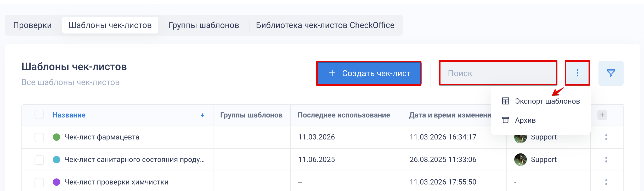Click the Последнее использование column header
This screenshot has width=644, height=191.
click(344, 115)
